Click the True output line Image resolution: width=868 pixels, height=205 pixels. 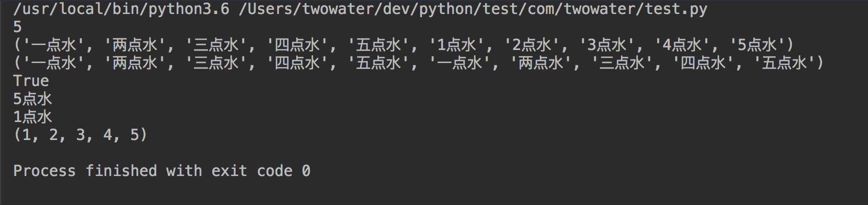point(31,81)
